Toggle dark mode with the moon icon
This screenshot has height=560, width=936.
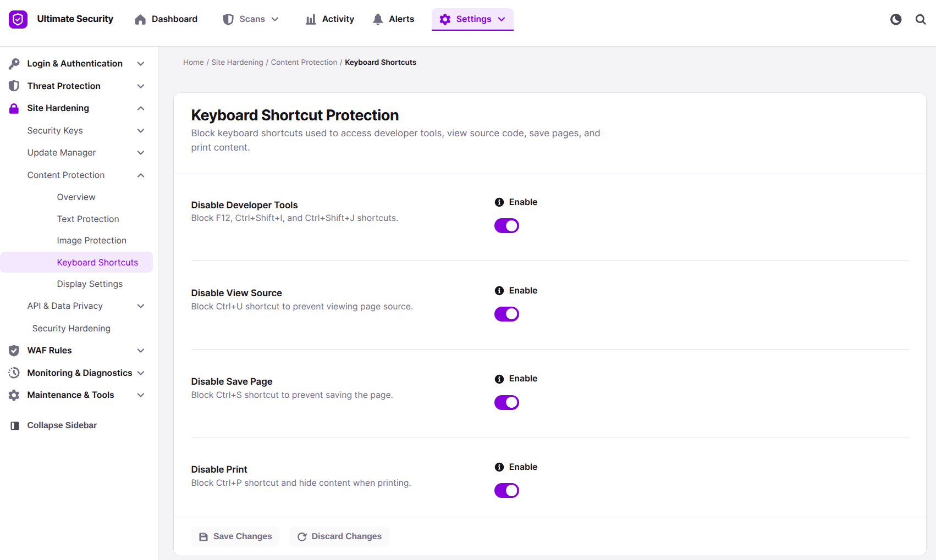point(896,19)
